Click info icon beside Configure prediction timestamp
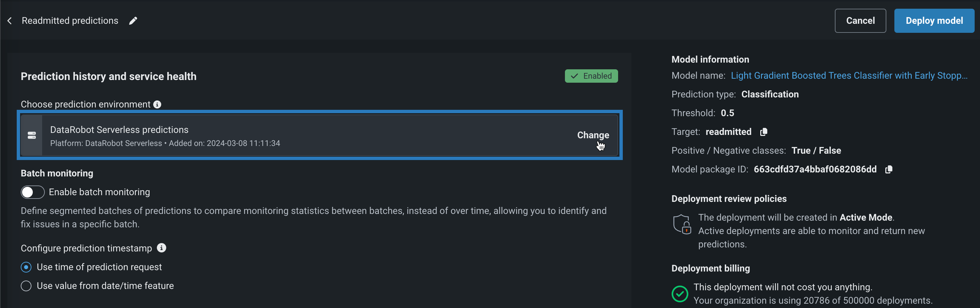 point(162,248)
